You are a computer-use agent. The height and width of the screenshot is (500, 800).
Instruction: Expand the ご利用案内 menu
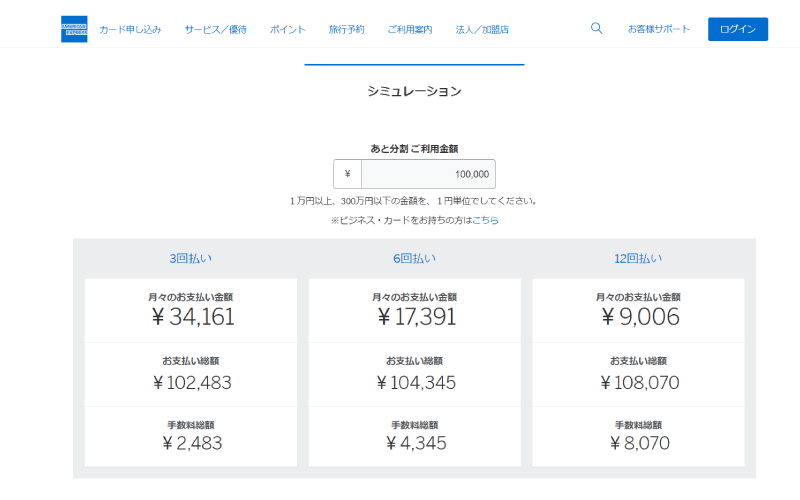coord(410,29)
